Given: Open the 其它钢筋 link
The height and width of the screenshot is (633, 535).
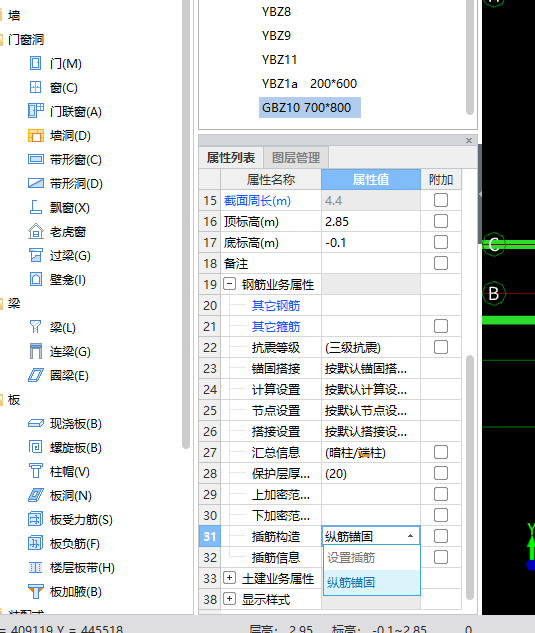Looking at the screenshot, I should [276, 306].
